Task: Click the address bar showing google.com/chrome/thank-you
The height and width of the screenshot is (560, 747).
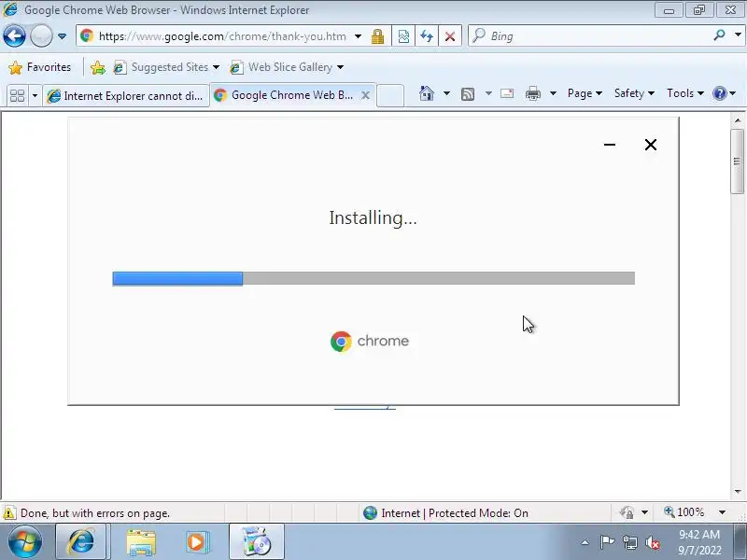Action: 222,36
